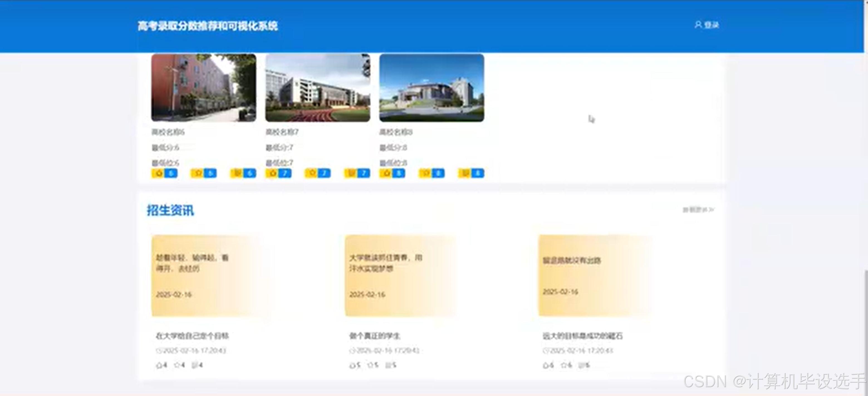The image size is (868, 396).
Task: Click the site title 高考录取分数推荐和可视化系统
Action: click(x=208, y=26)
